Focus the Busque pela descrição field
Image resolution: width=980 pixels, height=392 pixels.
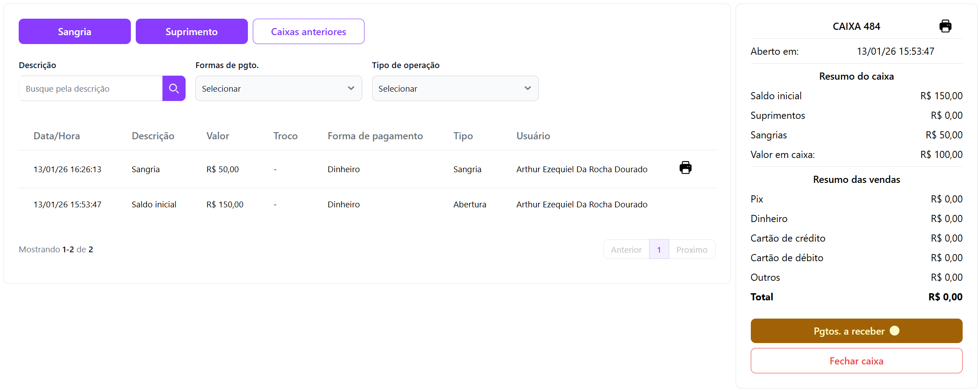91,89
